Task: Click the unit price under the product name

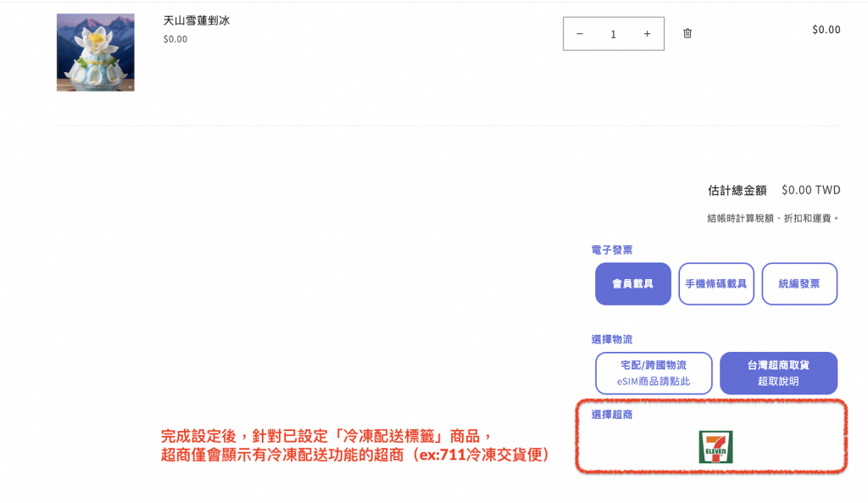Action: (x=175, y=39)
